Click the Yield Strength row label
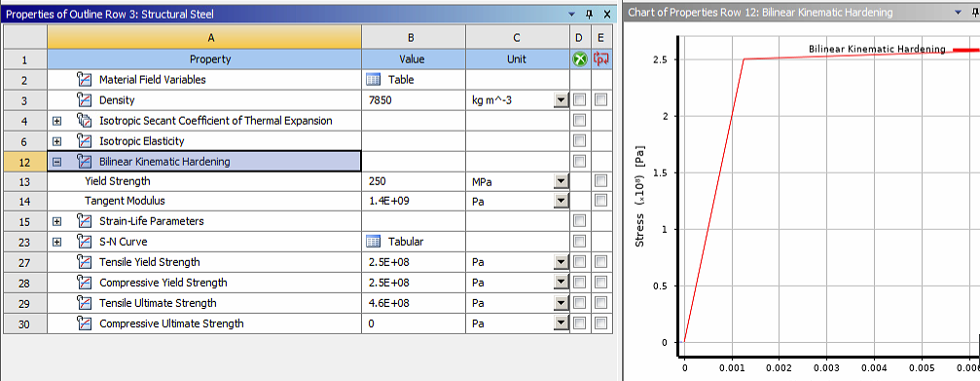The image size is (980, 381). (x=118, y=181)
